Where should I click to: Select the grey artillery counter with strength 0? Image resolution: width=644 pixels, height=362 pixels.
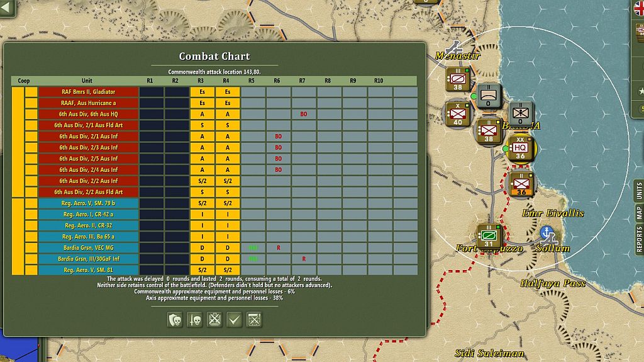click(489, 96)
